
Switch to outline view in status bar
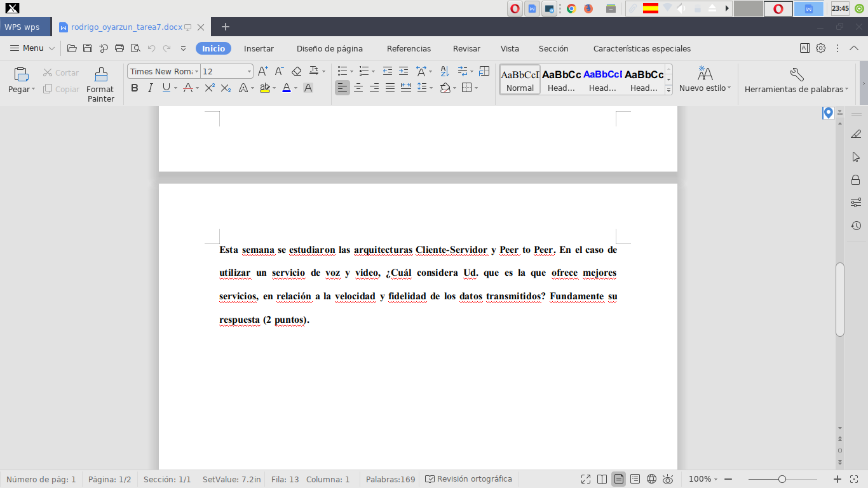point(635,479)
